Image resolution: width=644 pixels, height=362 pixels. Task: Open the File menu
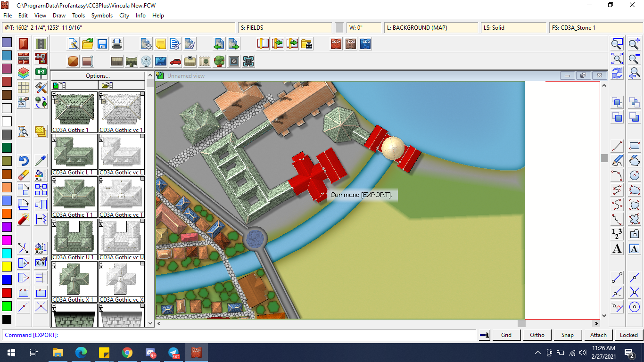8,16
